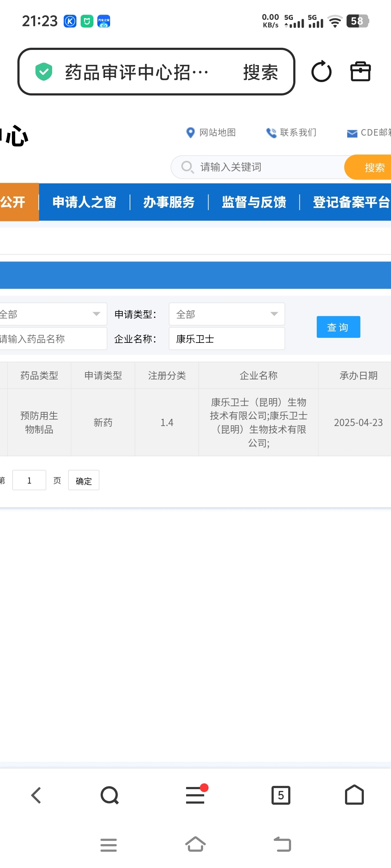Tap the envelope icon for CDE邮箱
391x868 pixels.
pos(352,133)
